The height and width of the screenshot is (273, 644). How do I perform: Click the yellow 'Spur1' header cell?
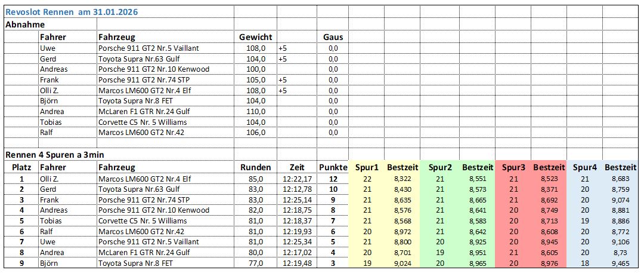coord(367,168)
